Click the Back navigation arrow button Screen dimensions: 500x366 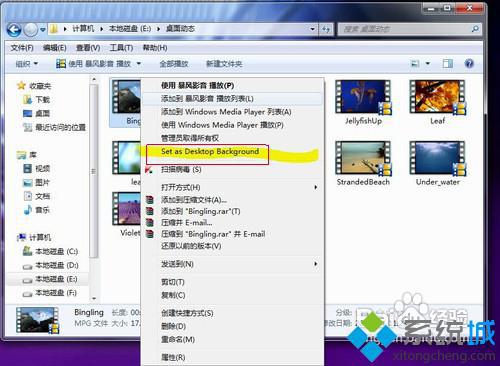(14, 30)
